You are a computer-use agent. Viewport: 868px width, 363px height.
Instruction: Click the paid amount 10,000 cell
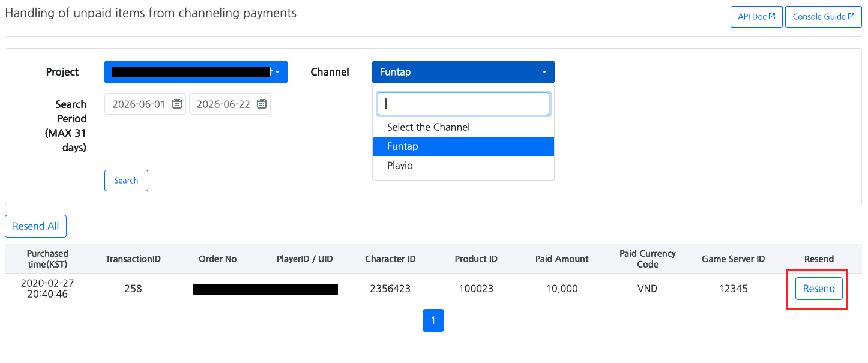pos(562,289)
